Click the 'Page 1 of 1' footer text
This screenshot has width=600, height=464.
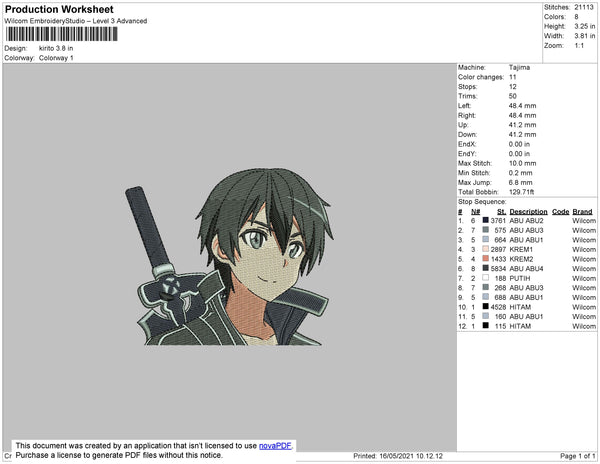click(577, 456)
